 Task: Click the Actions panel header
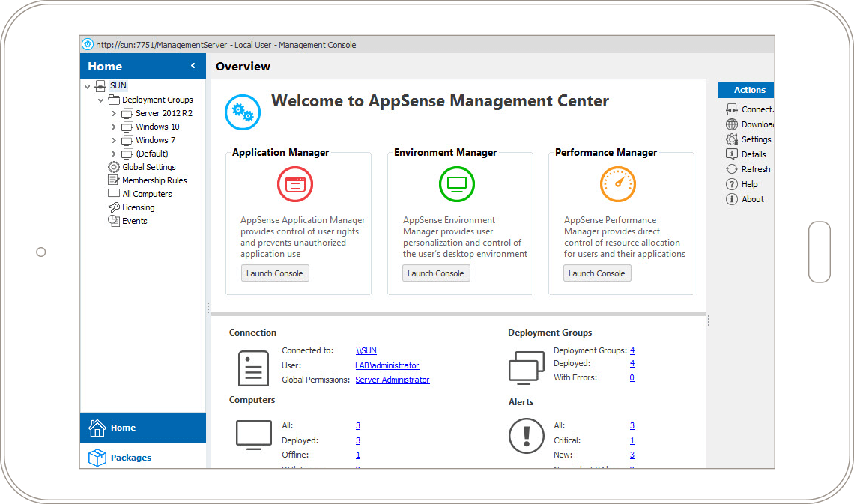coord(746,90)
